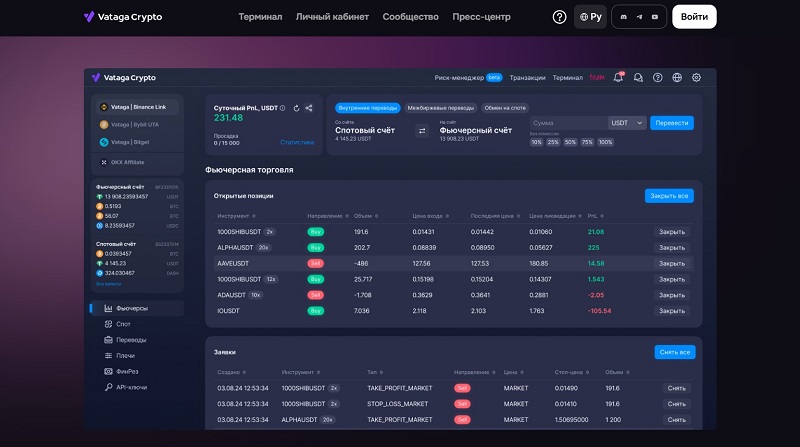The image size is (800, 447).
Task: Share the daily PnL with the share icon
Action: 309,108
